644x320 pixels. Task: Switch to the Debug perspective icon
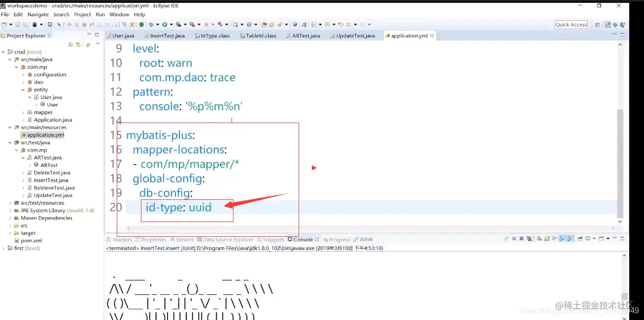click(x=616, y=25)
